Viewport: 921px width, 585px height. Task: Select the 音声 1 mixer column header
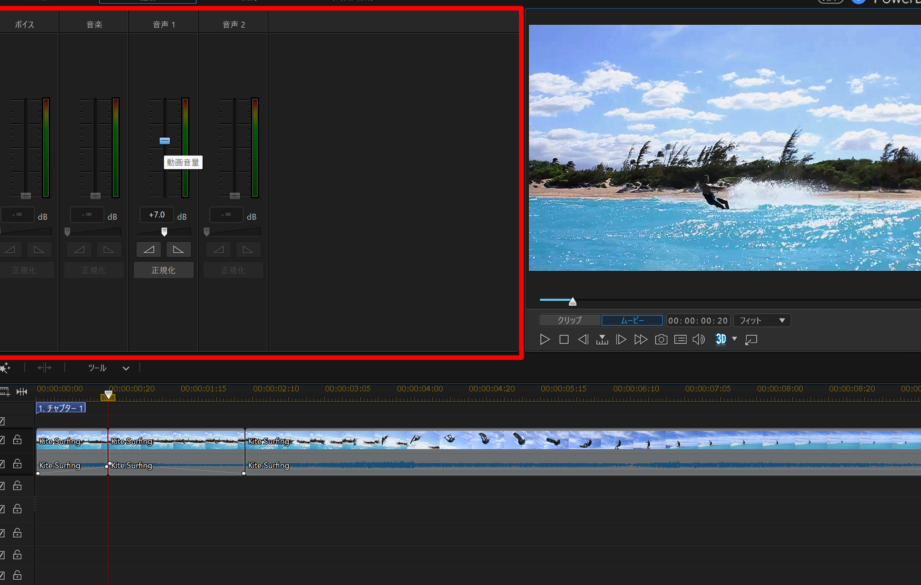(x=164, y=24)
